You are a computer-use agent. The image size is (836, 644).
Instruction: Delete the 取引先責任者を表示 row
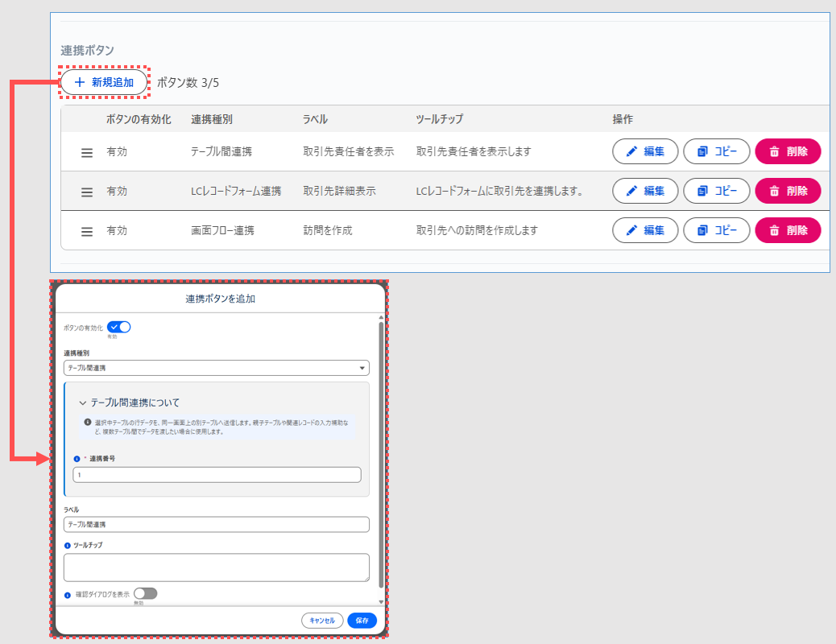tap(788, 151)
